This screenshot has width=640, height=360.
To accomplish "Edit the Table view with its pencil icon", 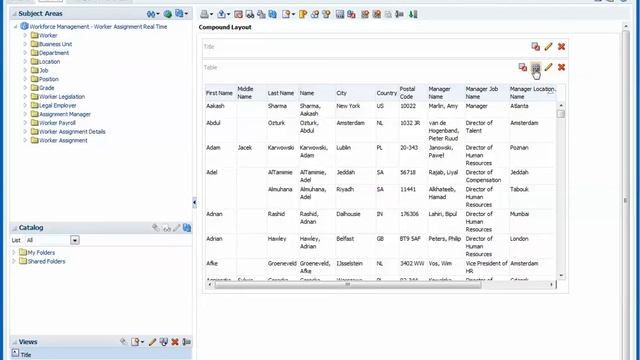I will click(548, 67).
